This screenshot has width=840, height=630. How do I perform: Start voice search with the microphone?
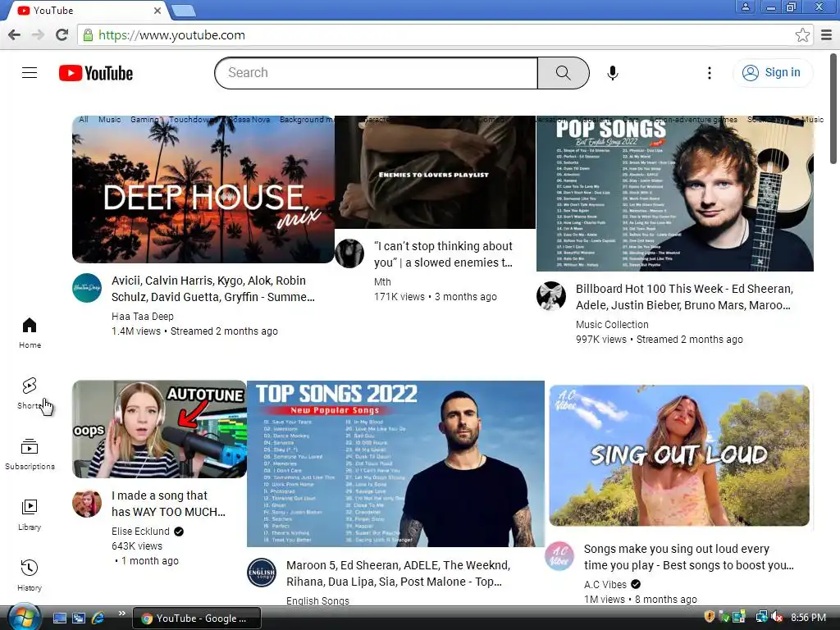(x=613, y=73)
